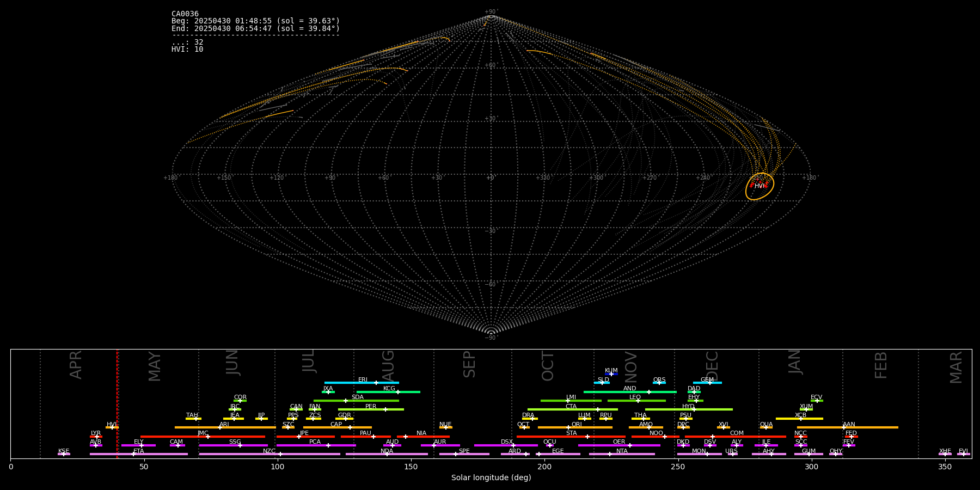Click the SSG shower label
This screenshot has width=980, height=490.
(235, 442)
